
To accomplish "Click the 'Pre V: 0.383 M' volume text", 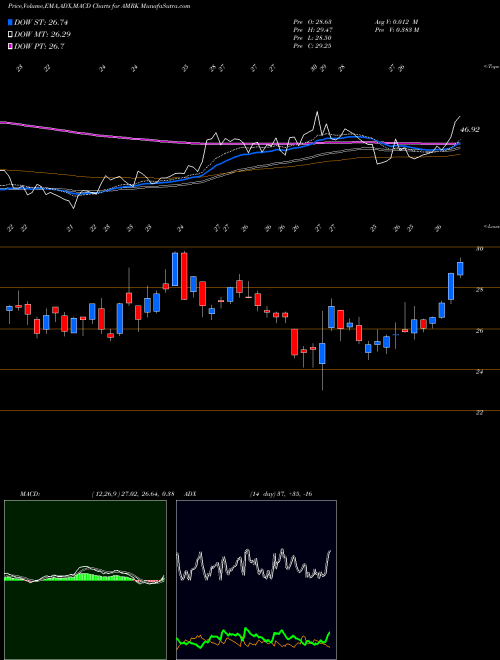I will [x=396, y=29].
